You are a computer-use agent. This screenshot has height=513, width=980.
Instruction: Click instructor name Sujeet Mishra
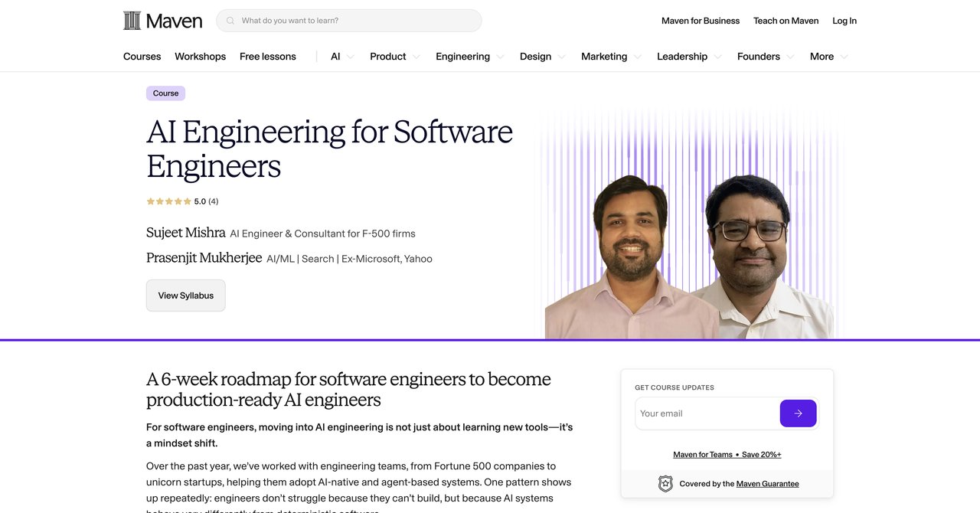[x=186, y=233]
